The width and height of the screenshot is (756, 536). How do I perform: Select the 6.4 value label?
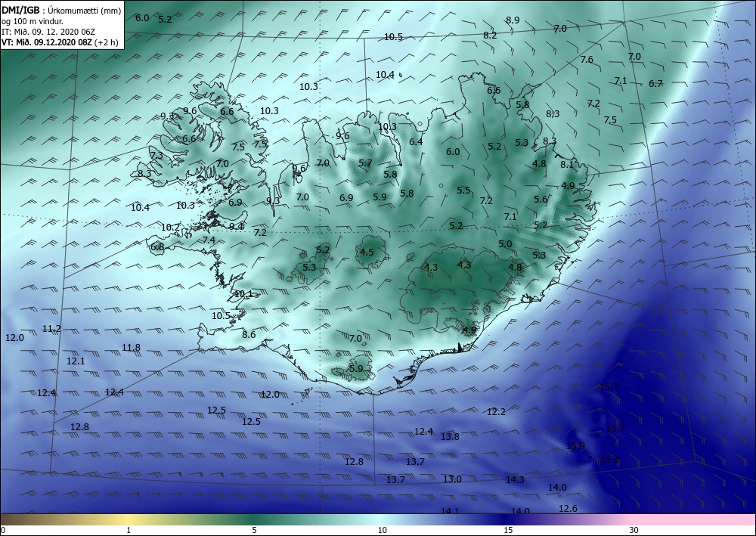click(x=416, y=141)
